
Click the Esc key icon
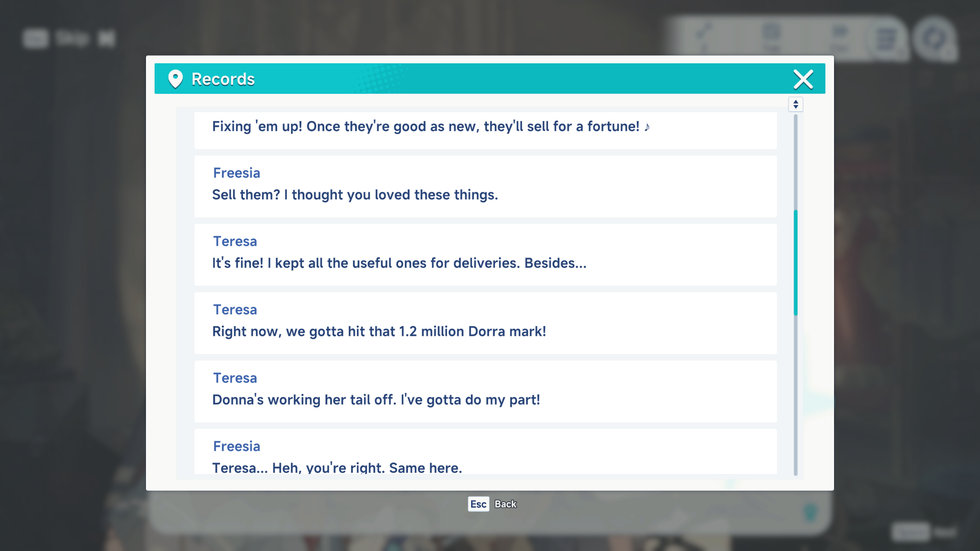[478, 504]
